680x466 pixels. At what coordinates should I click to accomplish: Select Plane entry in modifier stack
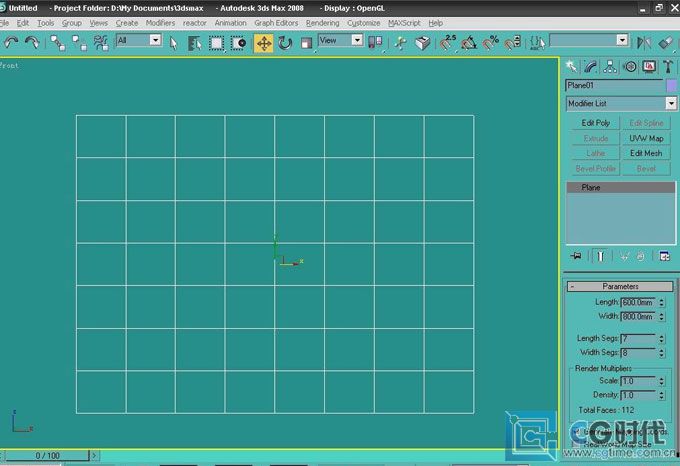click(620, 187)
